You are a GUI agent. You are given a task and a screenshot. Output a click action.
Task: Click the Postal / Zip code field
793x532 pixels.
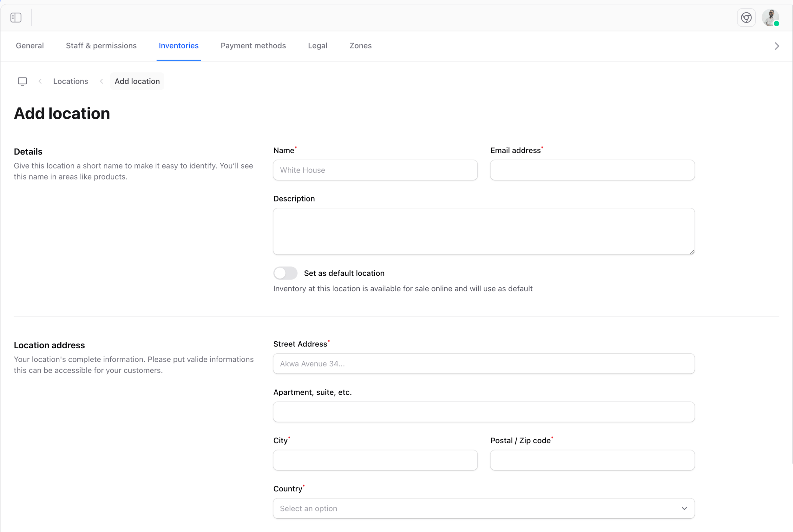(592, 460)
